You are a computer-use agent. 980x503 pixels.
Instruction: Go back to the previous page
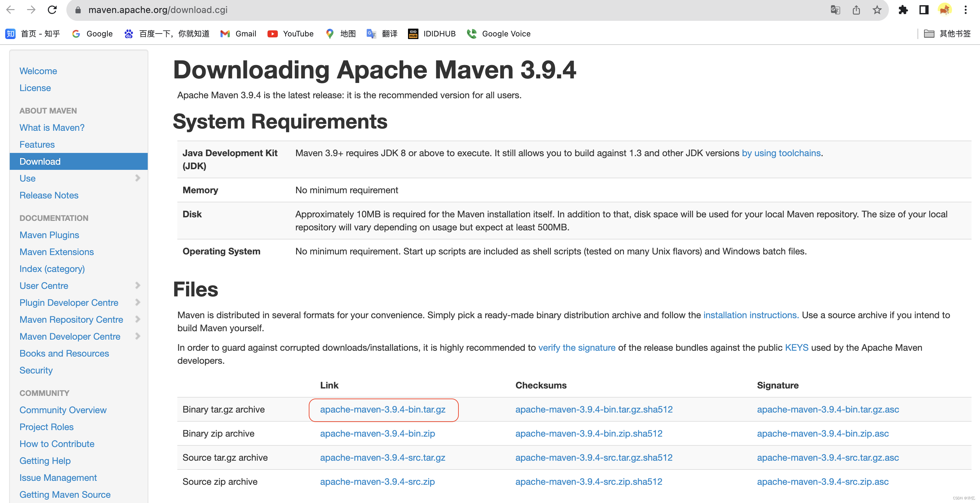point(11,10)
